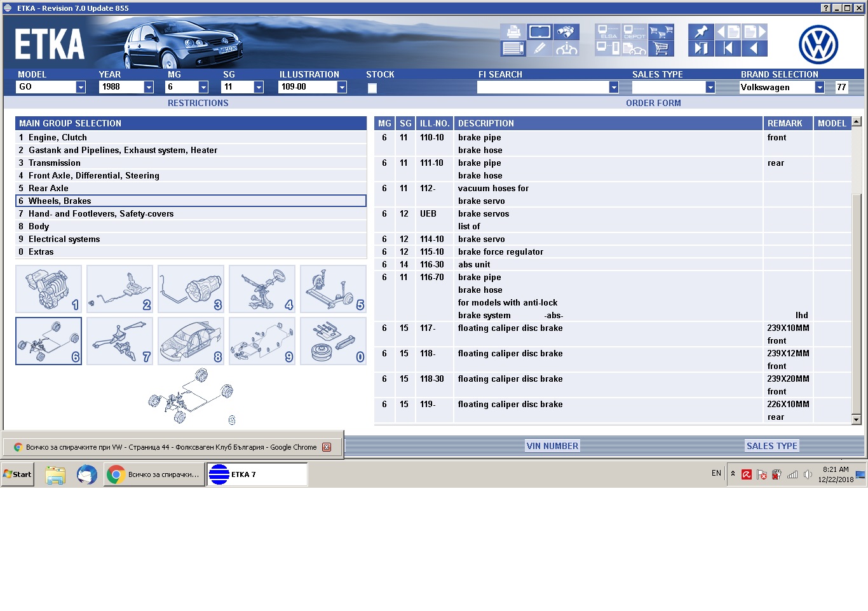
Task: Expand the MODEL dropdown
Action: click(81, 87)
